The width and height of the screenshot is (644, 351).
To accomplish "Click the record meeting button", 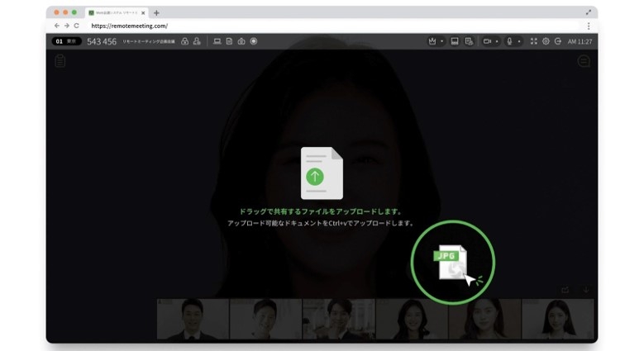I will click(254, 41).
